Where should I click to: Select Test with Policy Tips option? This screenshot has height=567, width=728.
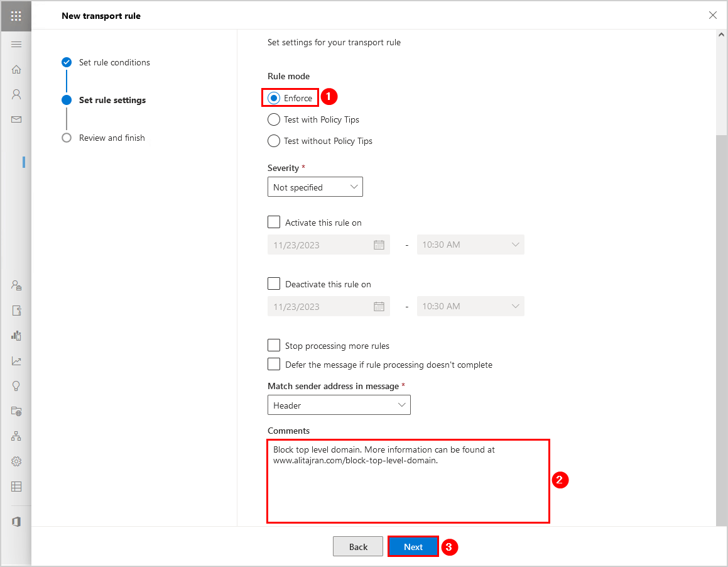(274, 119)
